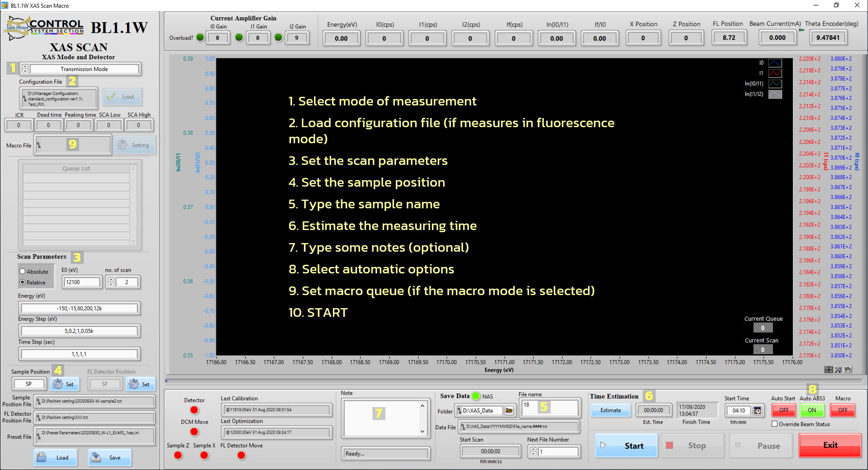Click the Sample X status LED
The width and height of the screenshot is (868, 470).
pyautogui.click(x=204, y=455)
